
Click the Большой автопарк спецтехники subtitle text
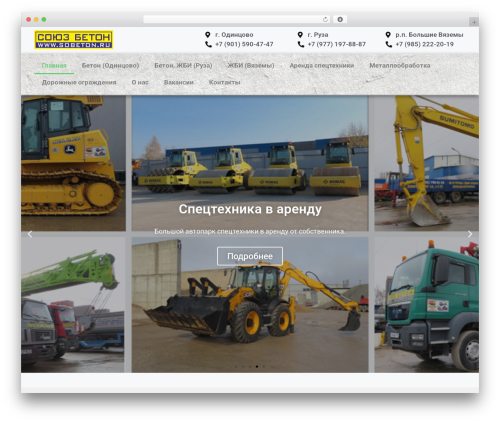tap(250, 231)
